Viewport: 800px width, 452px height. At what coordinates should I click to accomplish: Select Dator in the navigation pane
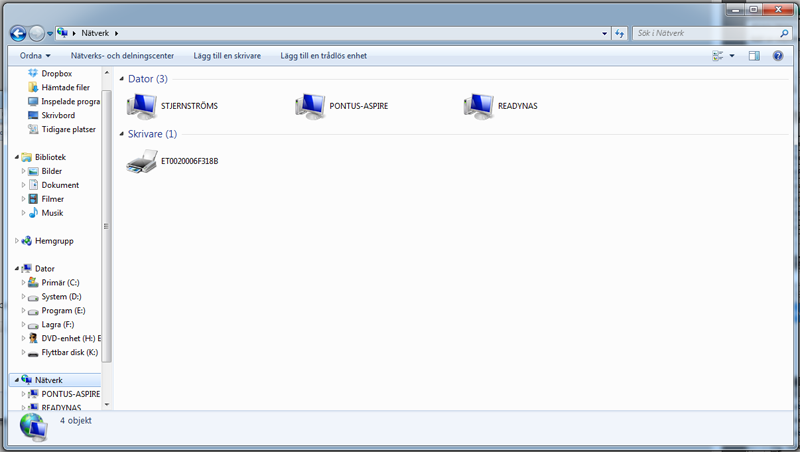45,268
